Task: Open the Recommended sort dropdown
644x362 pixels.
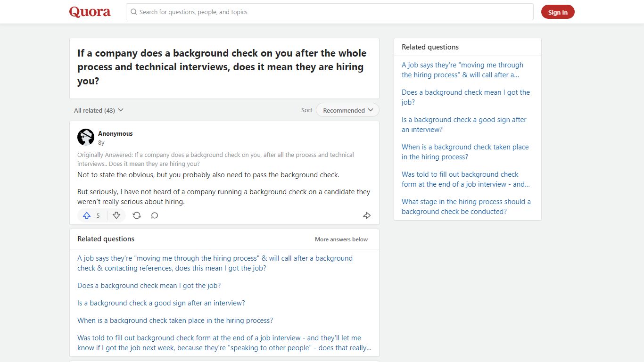Action: click(x=347, y=110)
